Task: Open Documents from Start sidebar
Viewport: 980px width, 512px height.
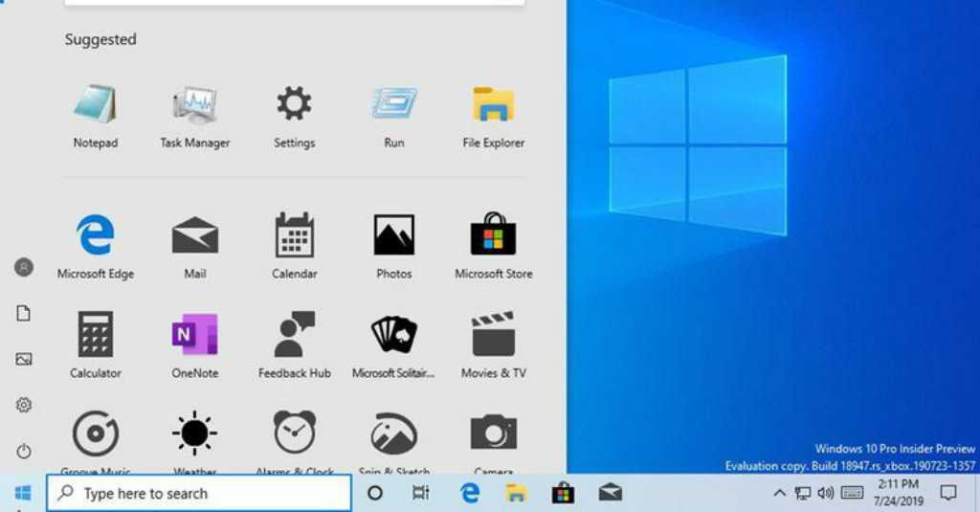Action: pos(24,313)
